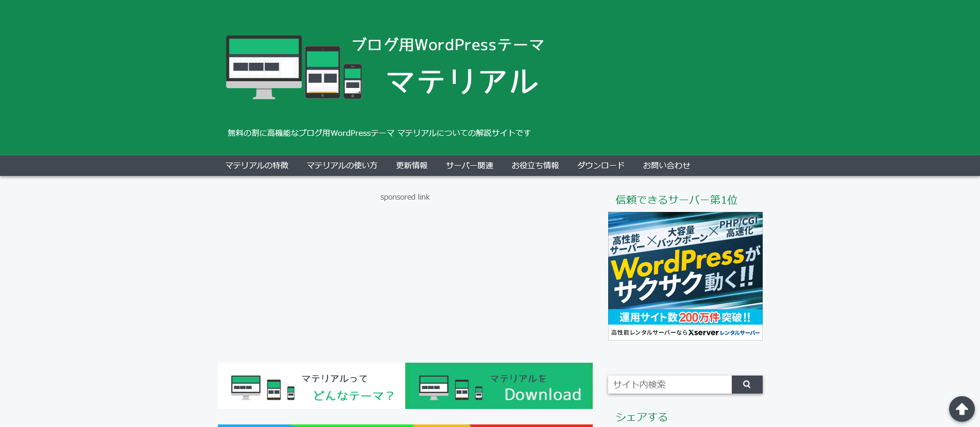Click the ブログ用WordPressテーマ header subtitle
This screenshot has height=427, width=980.
(x=448, y=45)
